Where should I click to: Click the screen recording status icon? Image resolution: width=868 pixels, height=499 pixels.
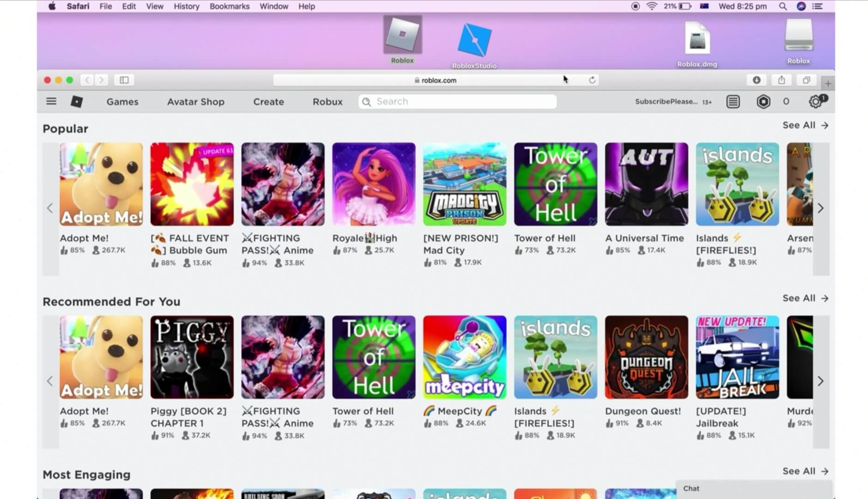tap(636, 6)
